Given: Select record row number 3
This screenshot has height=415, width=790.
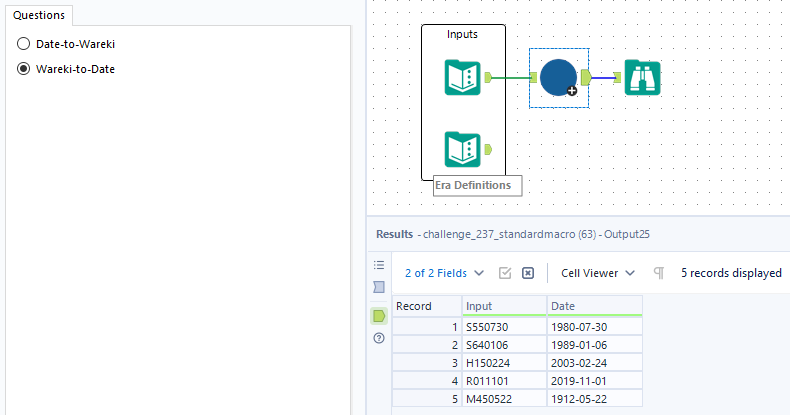Looking at the screenshot, I should [x=427, y=363].
